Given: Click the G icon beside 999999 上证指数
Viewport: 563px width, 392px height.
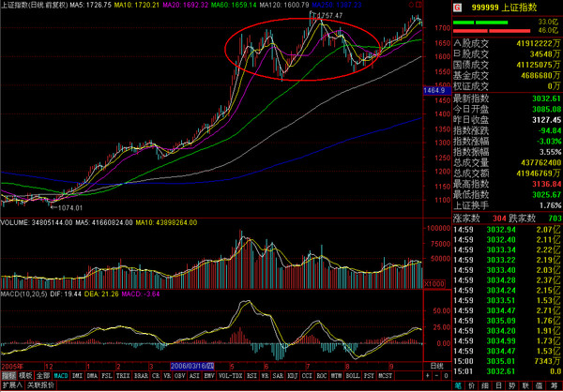Looking at the screenshot, I should [x=457, y=8].
